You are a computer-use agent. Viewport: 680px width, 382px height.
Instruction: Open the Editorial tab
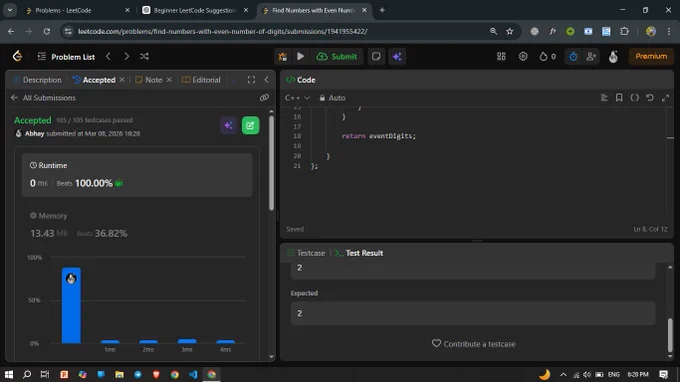(x=201, y=80)
